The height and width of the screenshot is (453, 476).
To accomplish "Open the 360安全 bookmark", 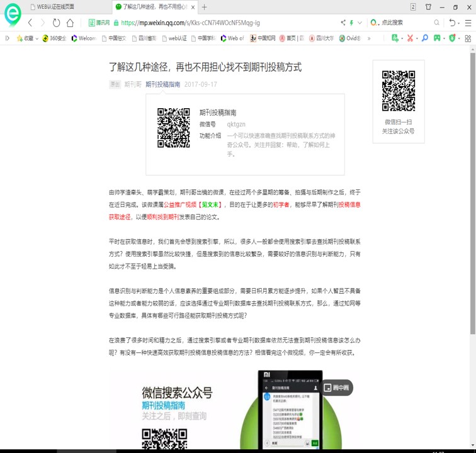I will 54,38.
